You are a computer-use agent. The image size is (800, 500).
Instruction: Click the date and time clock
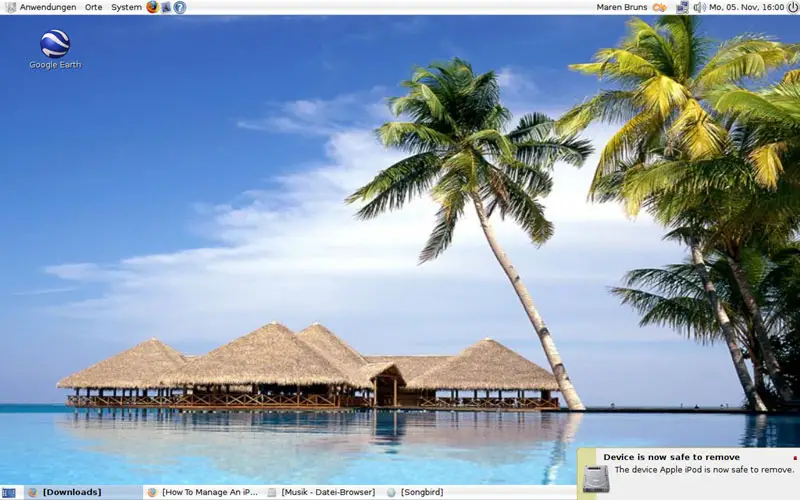pyautogui.click(x=746, y=7)
